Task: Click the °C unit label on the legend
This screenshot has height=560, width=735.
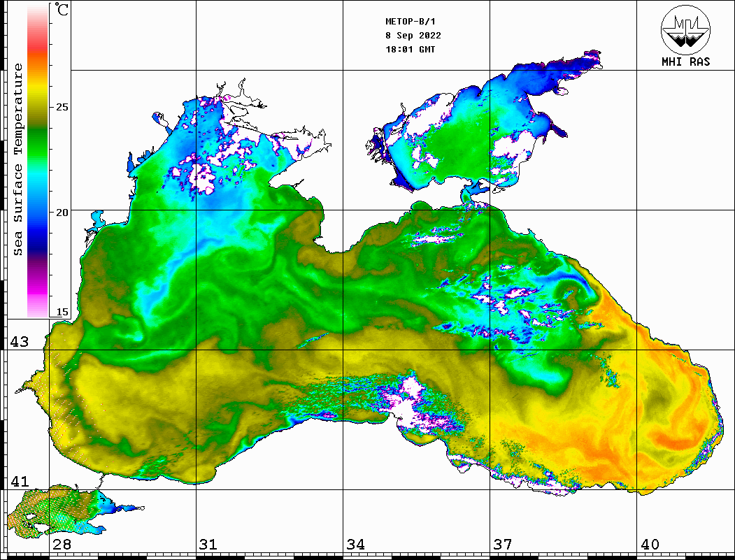Action: pos(62,9)
